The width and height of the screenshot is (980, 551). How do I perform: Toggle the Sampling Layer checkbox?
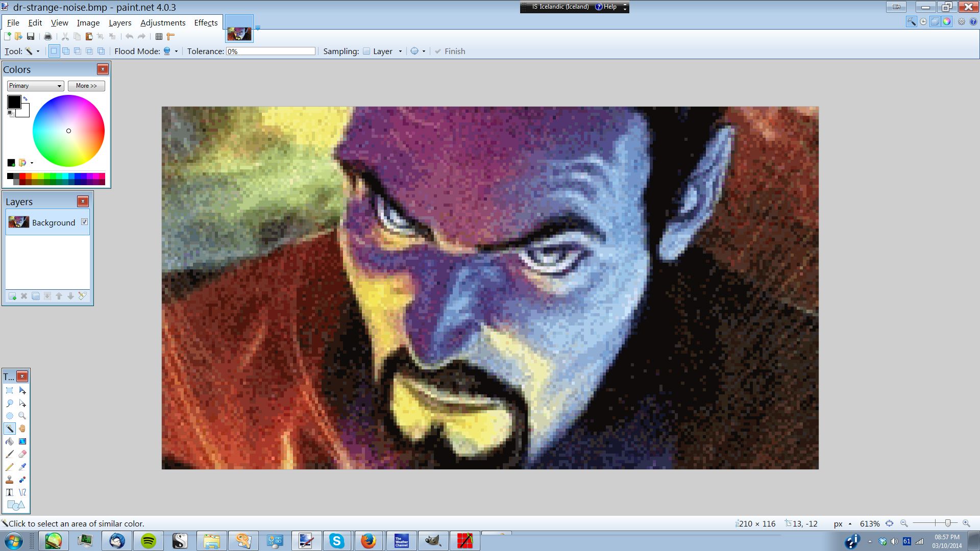click(x=366, y=51)
